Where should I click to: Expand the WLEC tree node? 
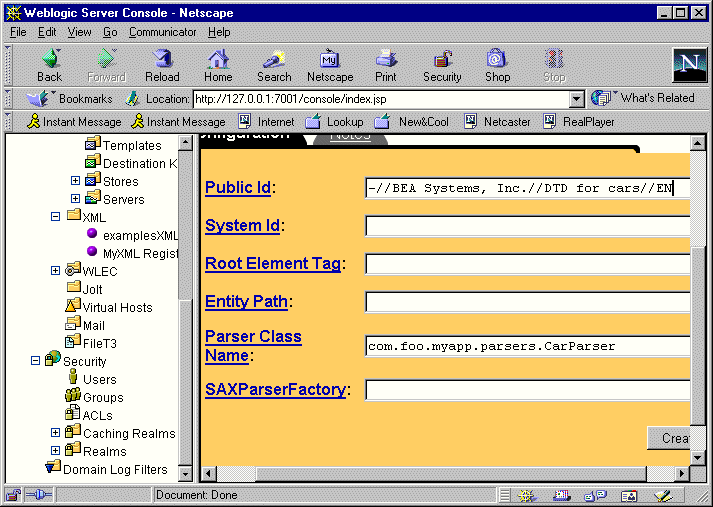pos(55,271)
